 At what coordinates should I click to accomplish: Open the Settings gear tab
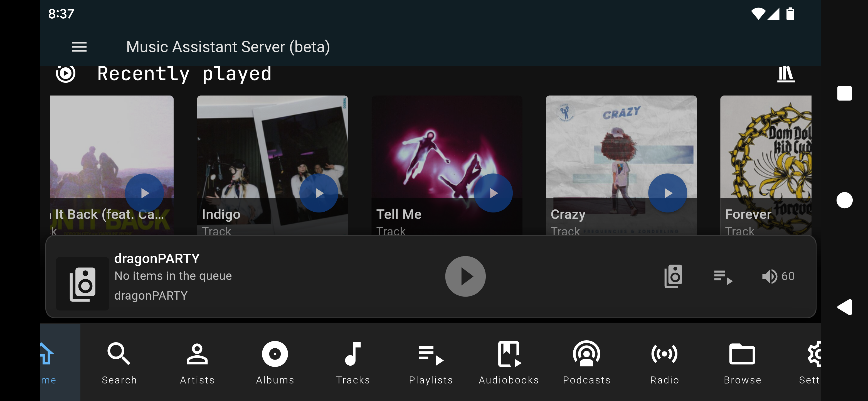coord(801,363)
